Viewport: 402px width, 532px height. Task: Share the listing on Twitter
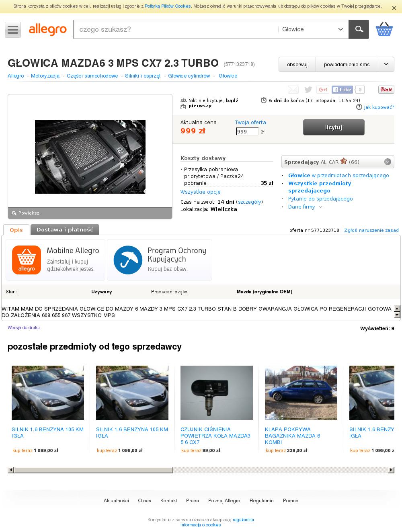tap(308, 90)
